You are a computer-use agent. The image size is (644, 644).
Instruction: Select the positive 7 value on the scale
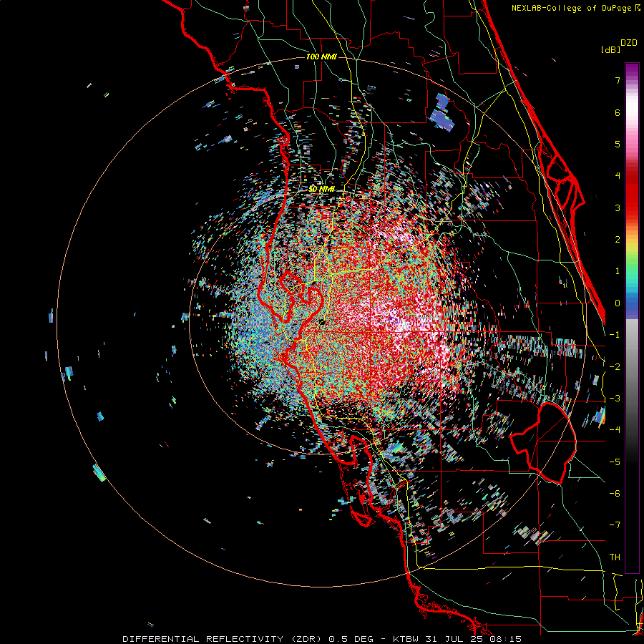[x=618, y=80]
